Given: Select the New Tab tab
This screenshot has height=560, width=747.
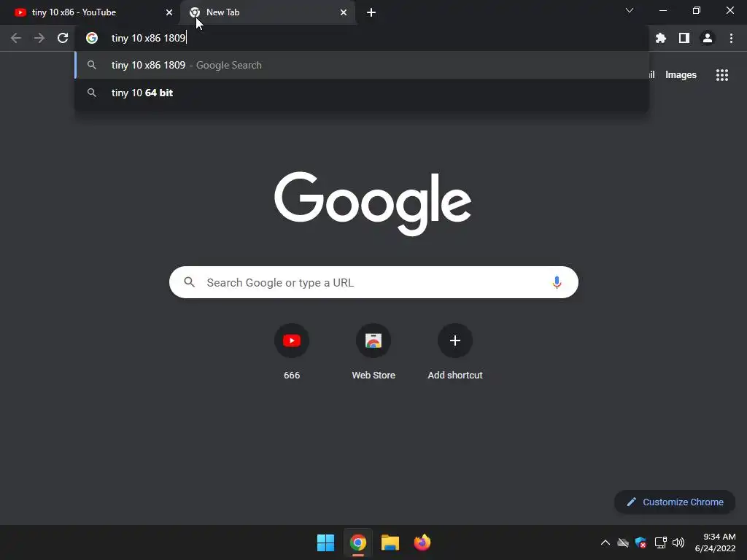Looking at the screenshot, I should point(267,12).
